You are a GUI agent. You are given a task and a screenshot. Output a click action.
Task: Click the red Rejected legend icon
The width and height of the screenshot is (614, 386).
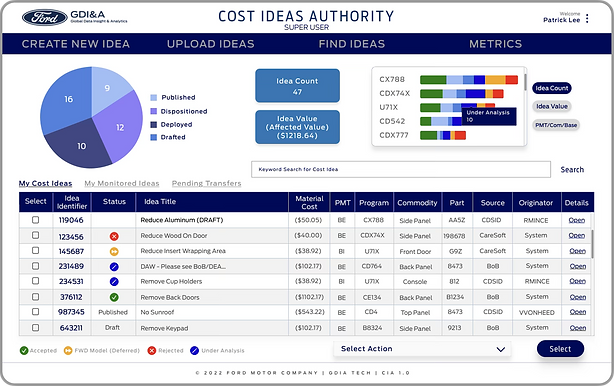click(x=152, y=350)
